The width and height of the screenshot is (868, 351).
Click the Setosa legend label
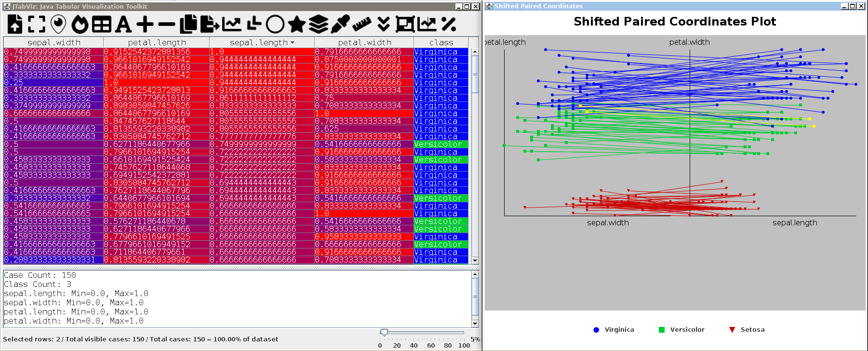753,330
